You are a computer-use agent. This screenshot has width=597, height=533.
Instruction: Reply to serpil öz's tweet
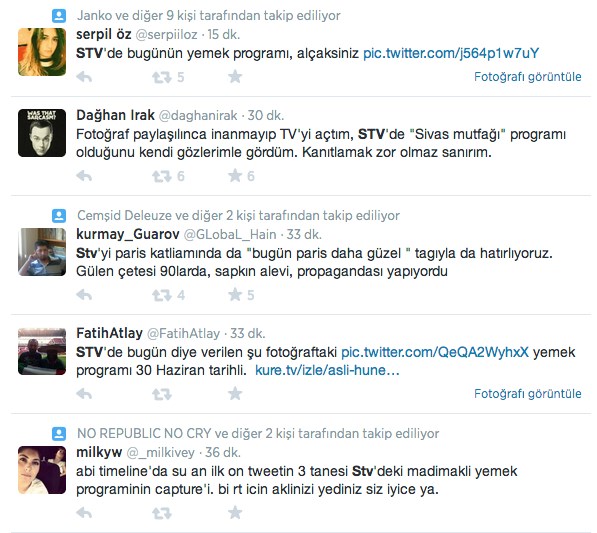click(x=84, y=77)
